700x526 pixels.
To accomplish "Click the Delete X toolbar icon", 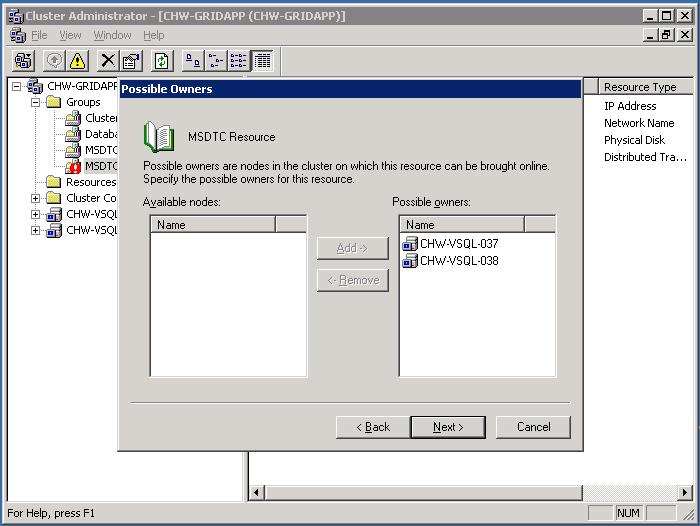I will tap(108, 60).
